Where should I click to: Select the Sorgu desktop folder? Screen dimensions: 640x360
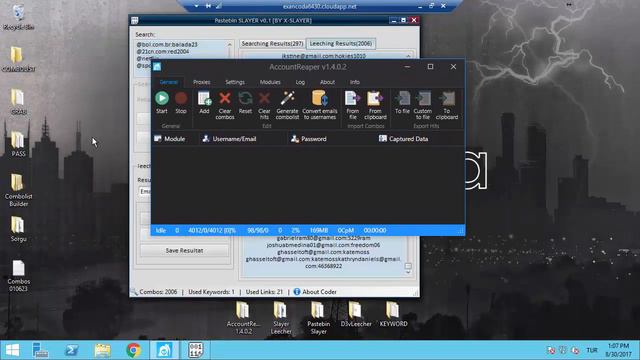click(x=18, y=229)
